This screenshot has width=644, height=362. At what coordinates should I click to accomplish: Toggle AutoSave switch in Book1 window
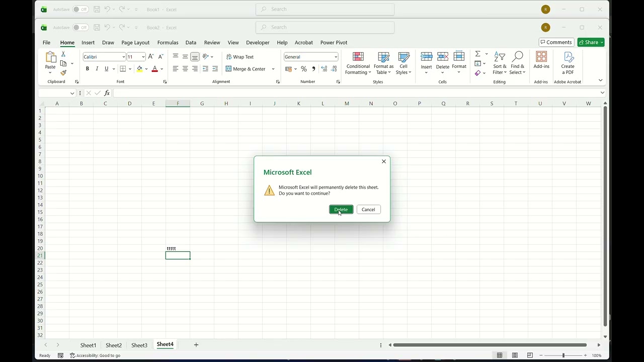[x=80, y=10]
